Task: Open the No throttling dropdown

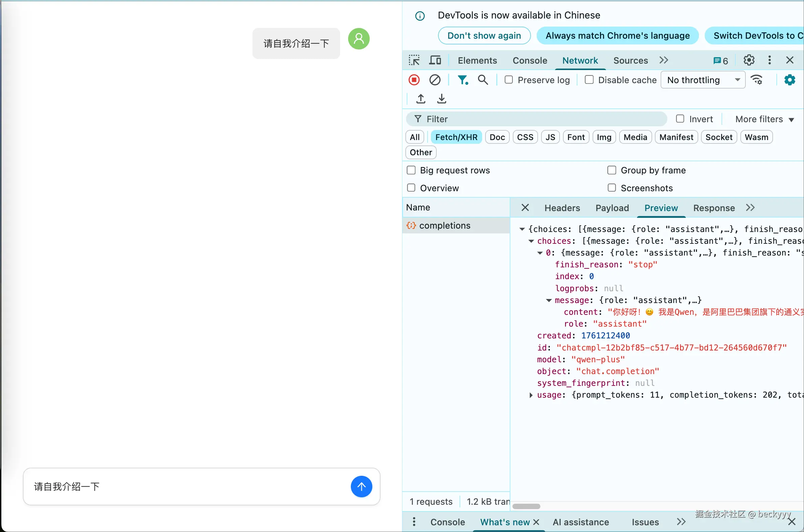Action: pos(703,80)
